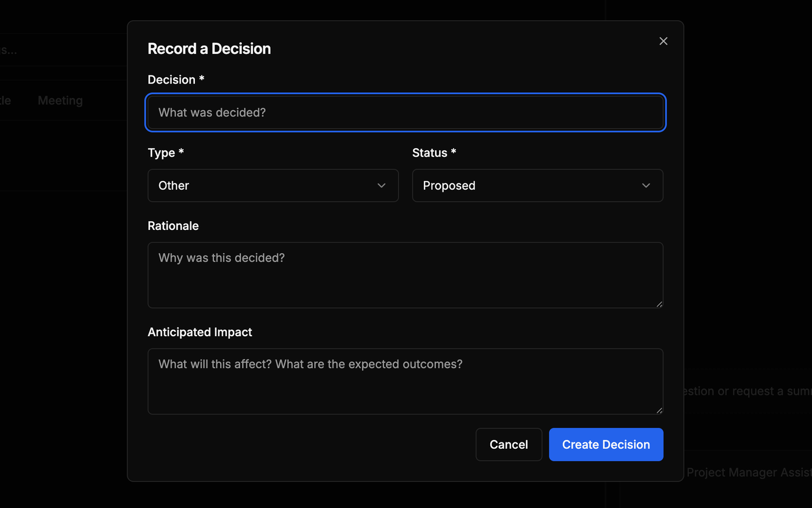Click the Anticipated Impact text area

(x=405, y=381)
